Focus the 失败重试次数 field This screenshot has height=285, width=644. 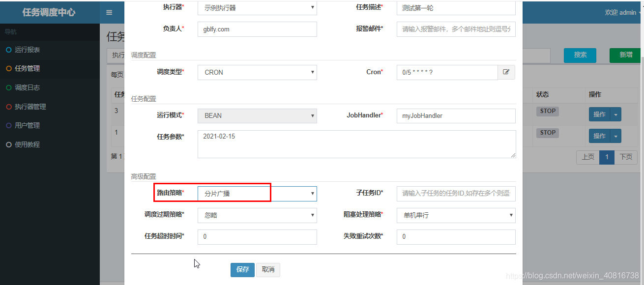click(456, 237)
